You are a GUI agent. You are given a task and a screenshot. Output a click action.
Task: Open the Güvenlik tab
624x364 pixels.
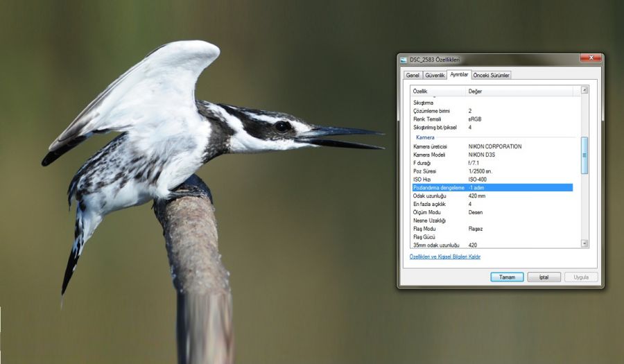pos(435,75)
